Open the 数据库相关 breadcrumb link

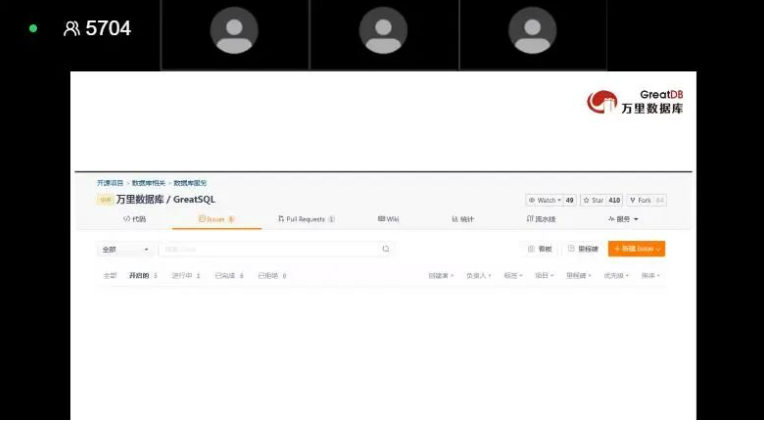click(x=149, y=183)
